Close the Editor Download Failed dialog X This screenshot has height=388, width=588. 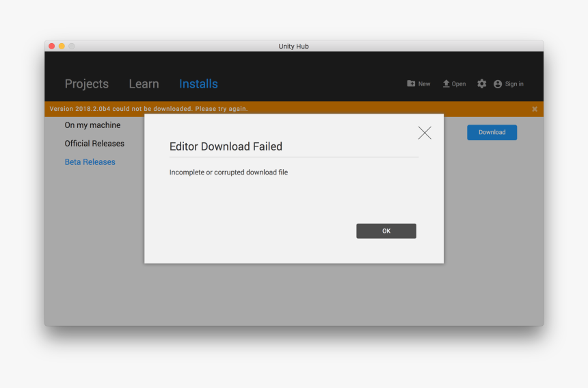(425, 133)
